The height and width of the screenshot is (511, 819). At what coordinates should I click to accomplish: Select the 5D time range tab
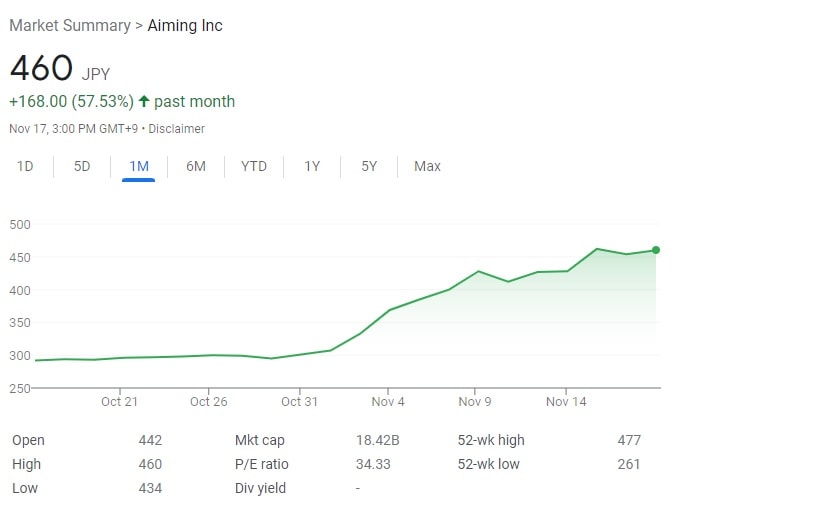[82, 166]
